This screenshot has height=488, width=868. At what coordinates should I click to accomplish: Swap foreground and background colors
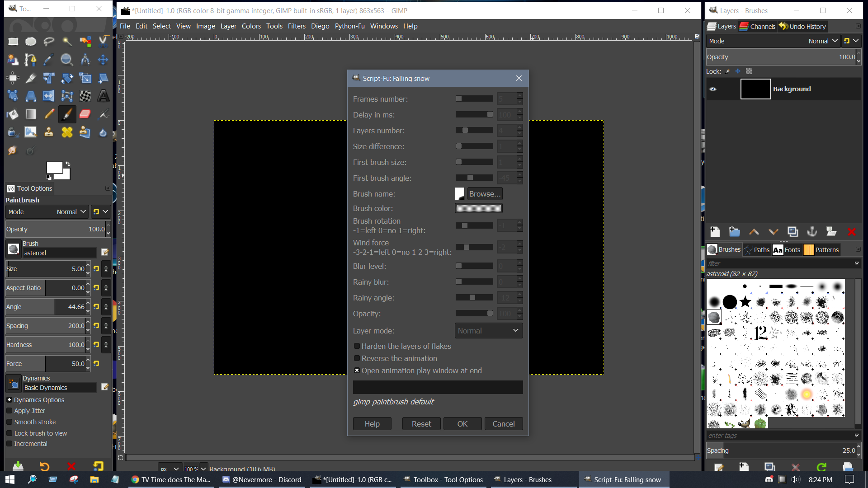[x=68, y=164]
